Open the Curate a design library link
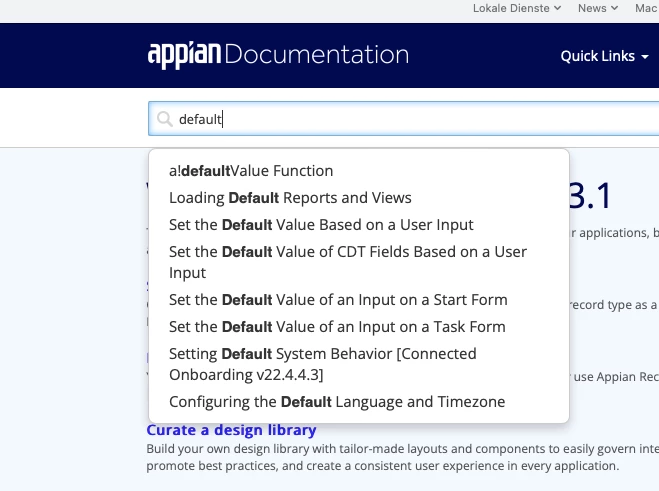This screenshot has height=491, width=659. [231, 430]
